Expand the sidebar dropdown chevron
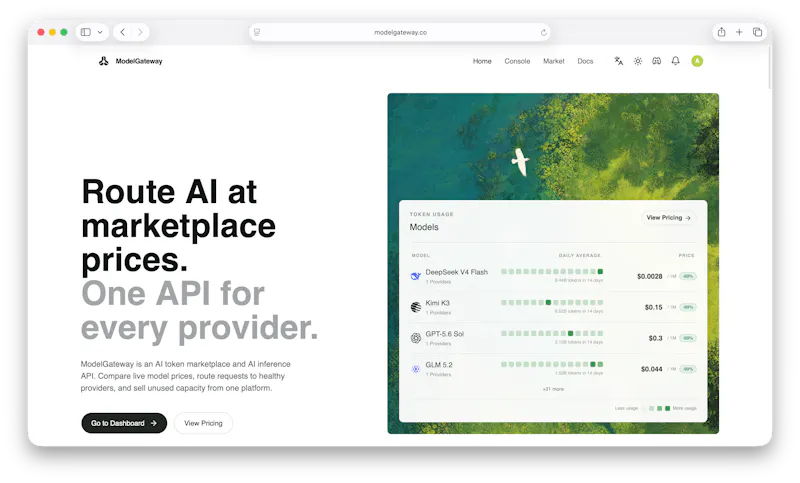The image size is (800, 483). pyautogui.click(x=100, y=32)
